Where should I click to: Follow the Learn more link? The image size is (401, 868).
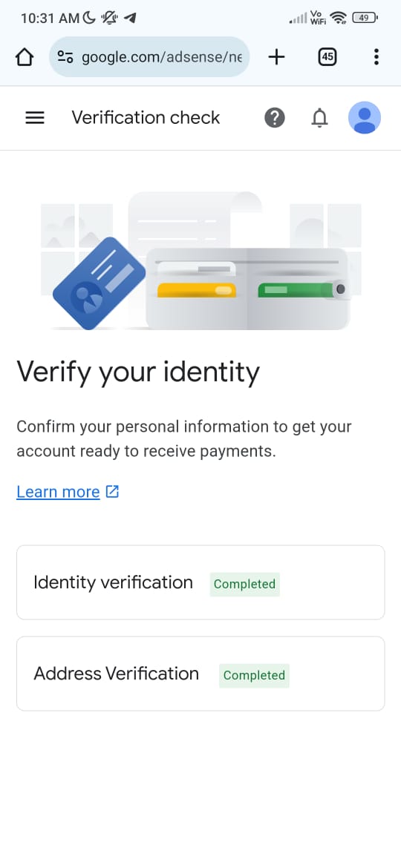pyautogui.click(x=58, y=492)
